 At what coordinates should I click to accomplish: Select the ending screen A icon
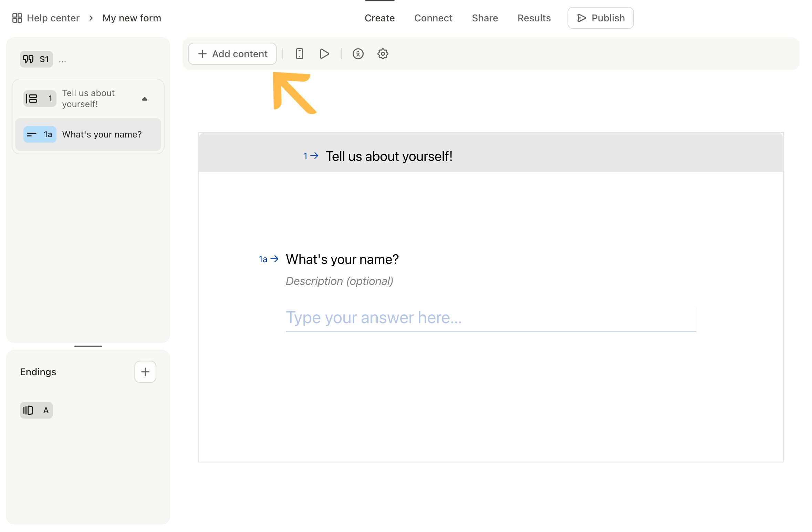(29, 410)
